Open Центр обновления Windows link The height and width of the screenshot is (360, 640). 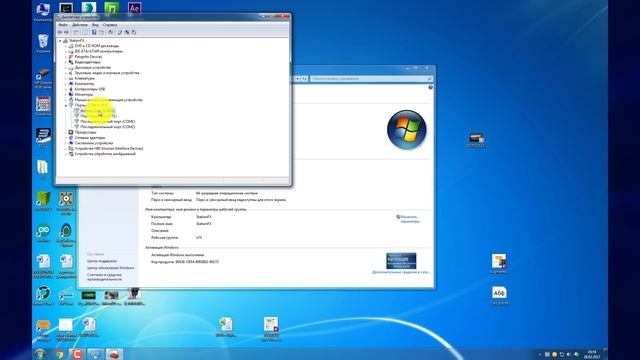110,268
